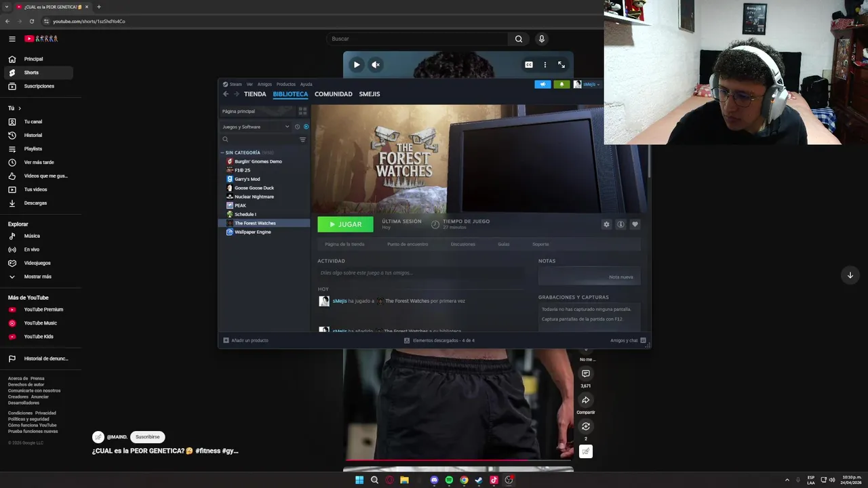
Task: Click Steam's back navigation arrow
Action: (226, 94)
